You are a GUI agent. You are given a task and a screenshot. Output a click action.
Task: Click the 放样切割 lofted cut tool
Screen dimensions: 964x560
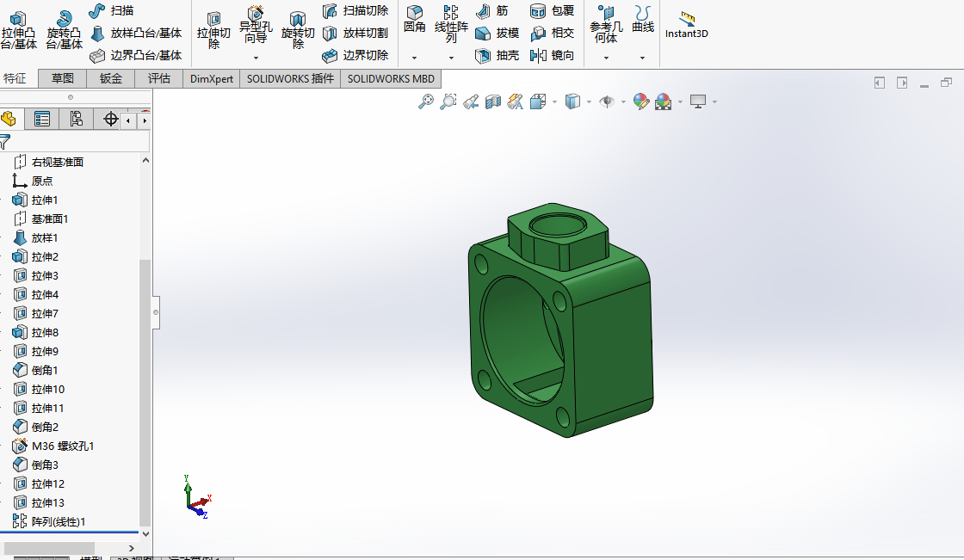(355, 34)
